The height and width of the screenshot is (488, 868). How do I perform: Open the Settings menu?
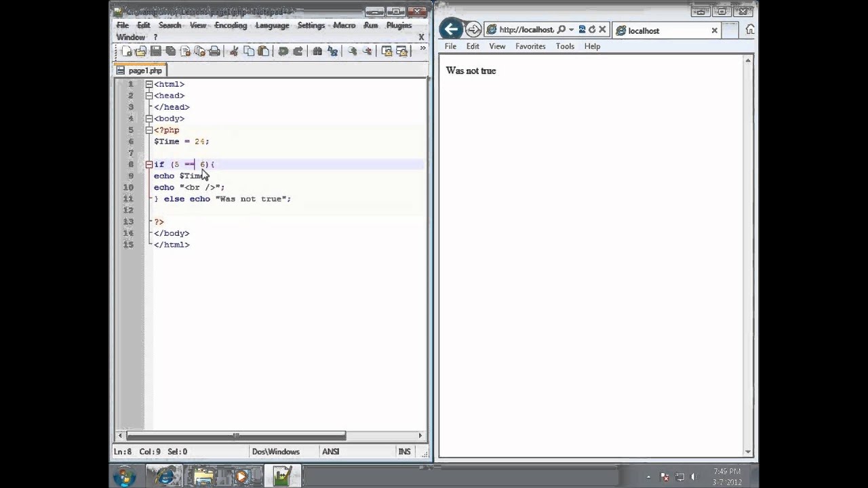(x=311, y=25)
